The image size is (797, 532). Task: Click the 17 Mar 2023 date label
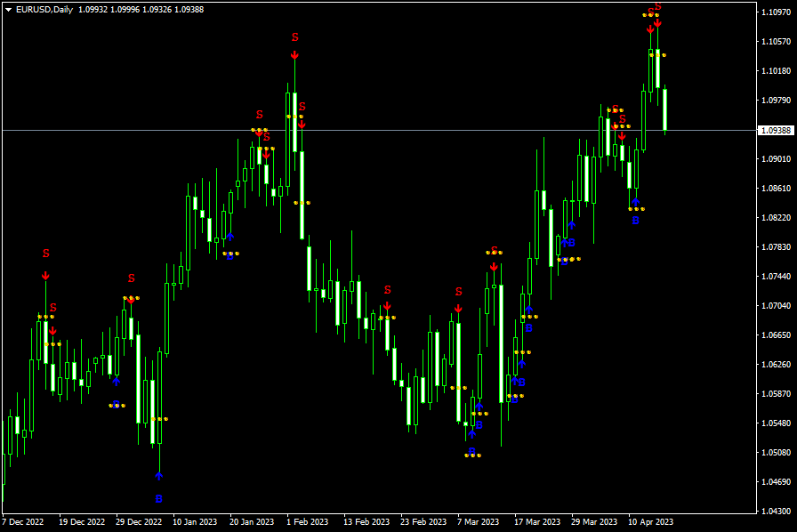[537, 522]
